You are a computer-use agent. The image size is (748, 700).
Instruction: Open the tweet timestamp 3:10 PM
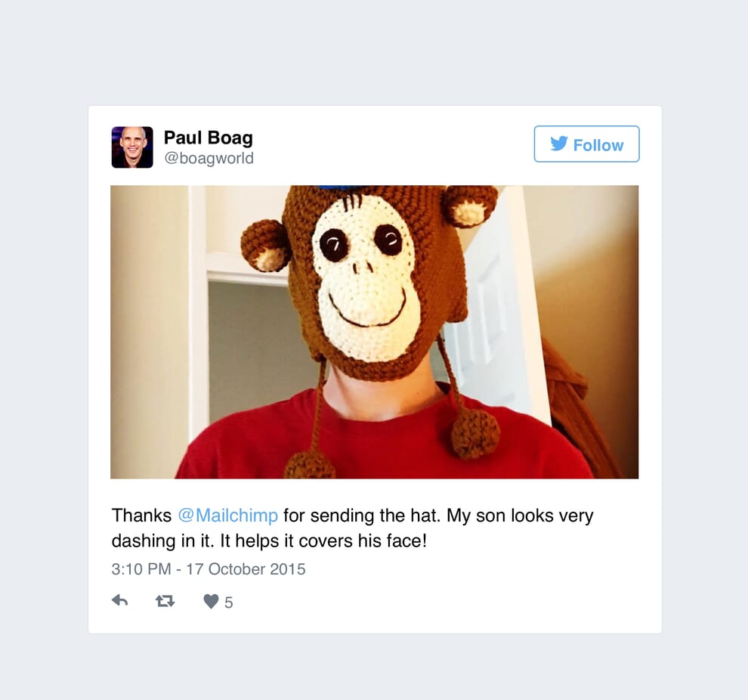(141, 568)
